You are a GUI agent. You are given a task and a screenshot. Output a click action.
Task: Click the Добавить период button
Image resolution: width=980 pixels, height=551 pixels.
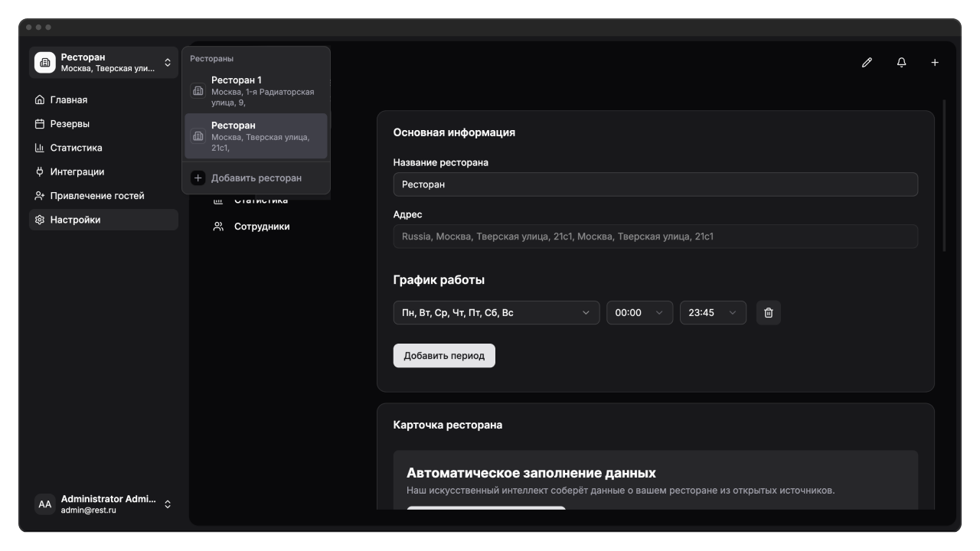point(444,356)
